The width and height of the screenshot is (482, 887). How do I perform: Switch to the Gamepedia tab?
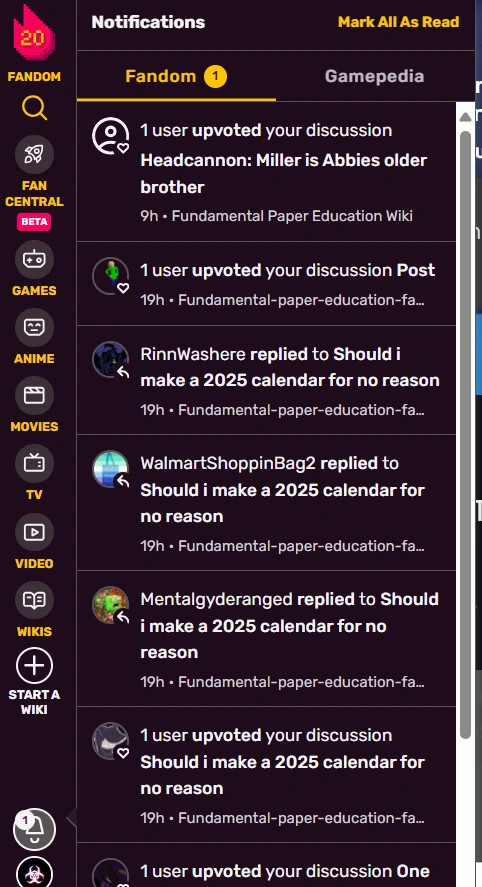[374, 76]
